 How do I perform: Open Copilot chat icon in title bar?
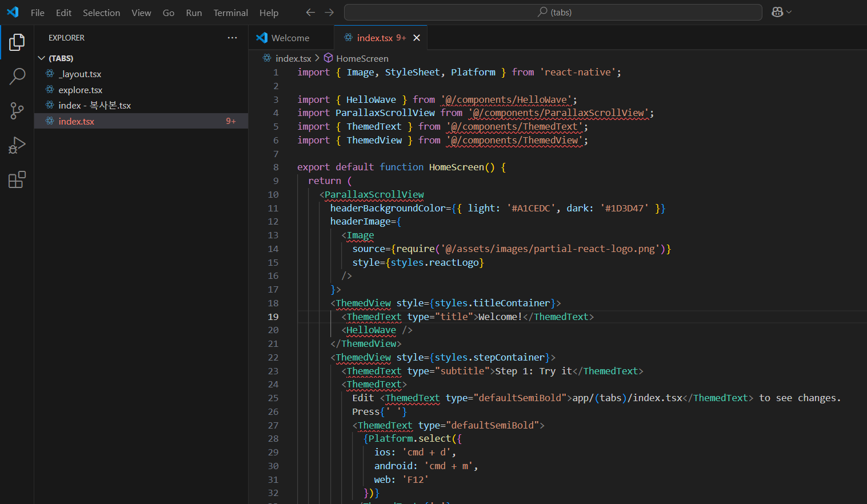coord(777,12)
